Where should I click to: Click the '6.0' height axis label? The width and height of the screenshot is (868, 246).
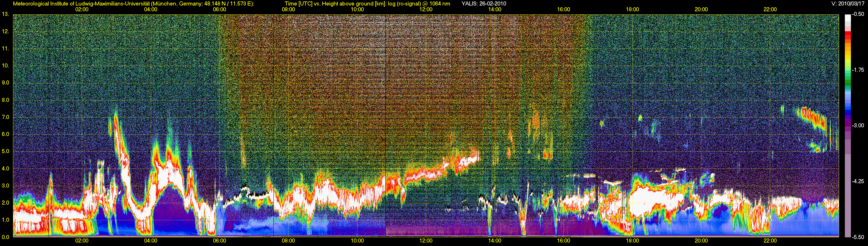pos(5,134)
